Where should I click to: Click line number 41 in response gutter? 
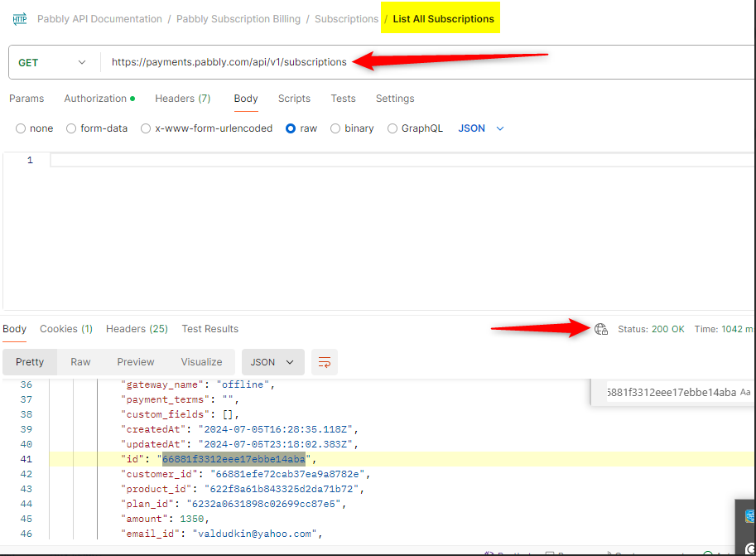tap(26, 459)
